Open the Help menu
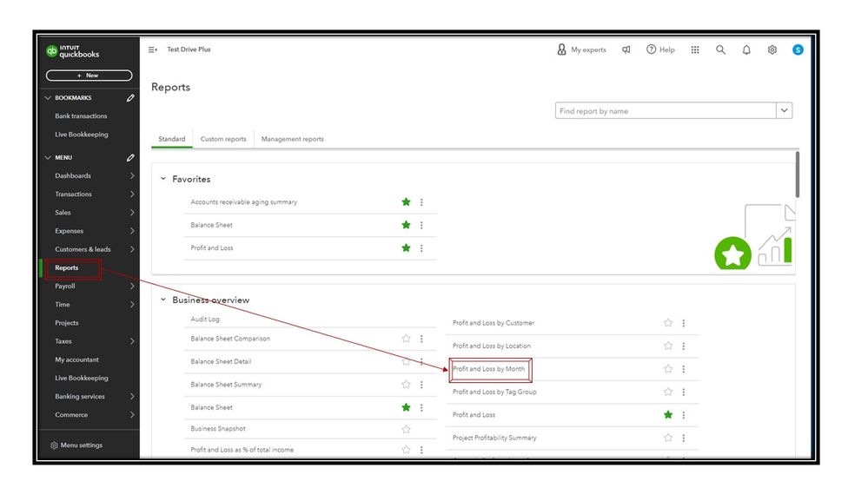The image size is (868, 488). (660, 49)
